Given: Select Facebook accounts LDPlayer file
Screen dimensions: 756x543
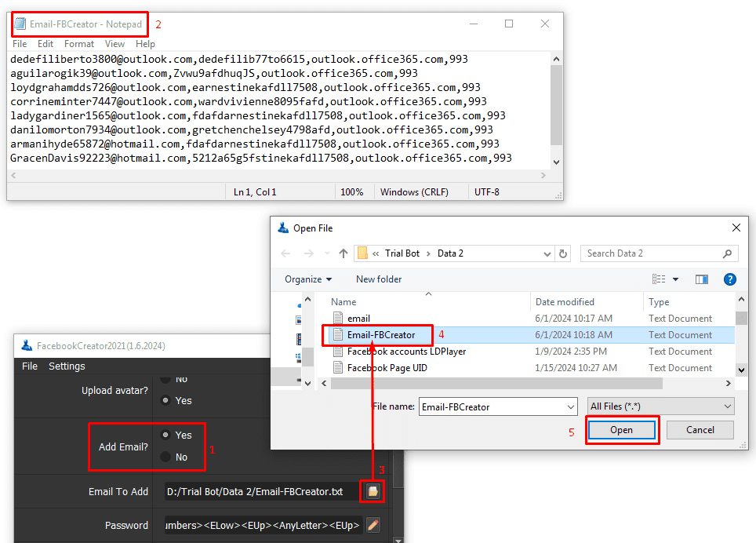Looking at the screenshot, I should click(406, 351).
